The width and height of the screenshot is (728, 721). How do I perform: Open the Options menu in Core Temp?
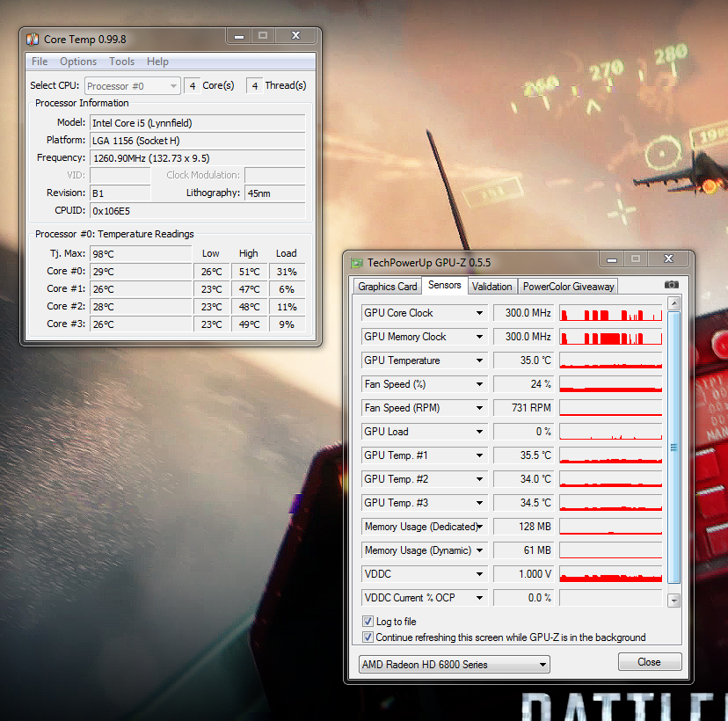pyautogui.click(x=78, y=62)
